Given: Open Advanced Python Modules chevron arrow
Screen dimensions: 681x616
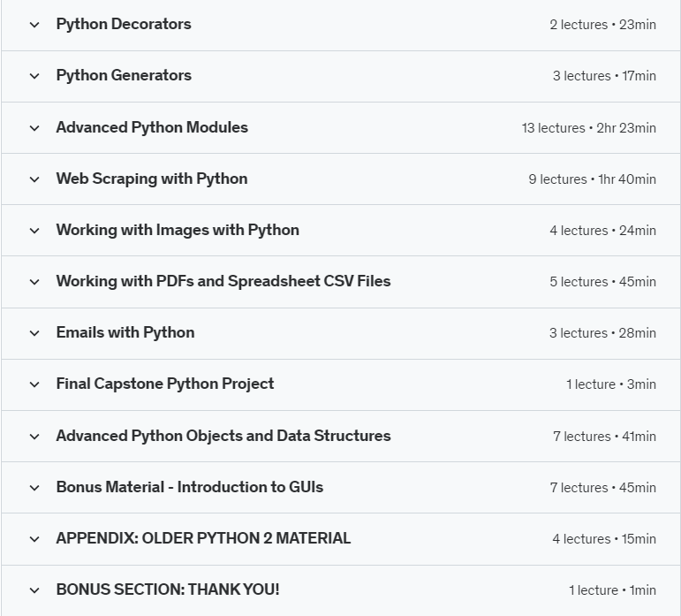Looking at the screenshot, I should pyautogui.click(x=34, y=128).
